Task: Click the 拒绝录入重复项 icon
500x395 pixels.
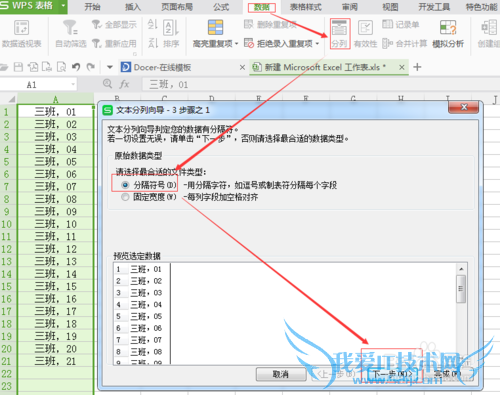Action: (x=249, y=43)
